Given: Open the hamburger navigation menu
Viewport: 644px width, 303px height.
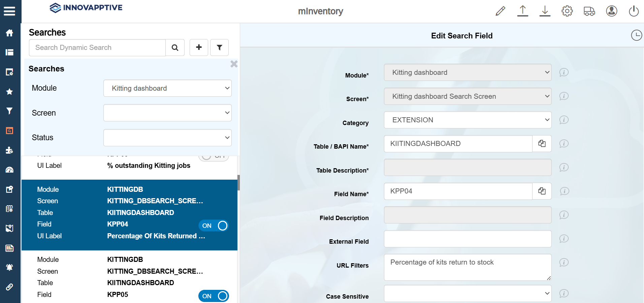Looking at the screenshot, I should pyautogui.click(x=9, y=11).
